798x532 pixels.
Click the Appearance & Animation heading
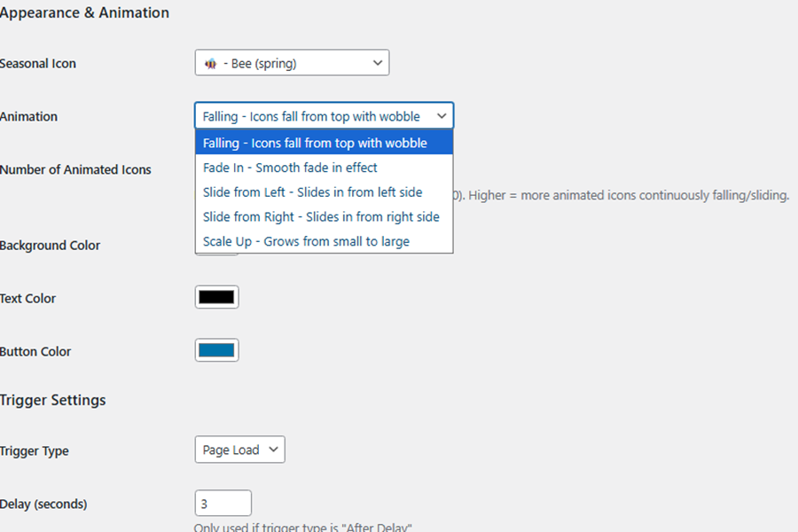pyautogui.click(x=84, y=12)
